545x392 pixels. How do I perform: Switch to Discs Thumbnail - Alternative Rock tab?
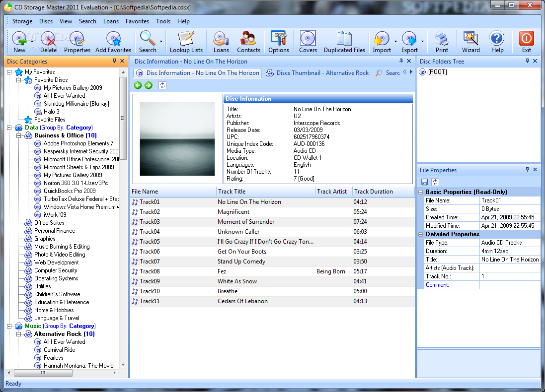pos(317,73)
